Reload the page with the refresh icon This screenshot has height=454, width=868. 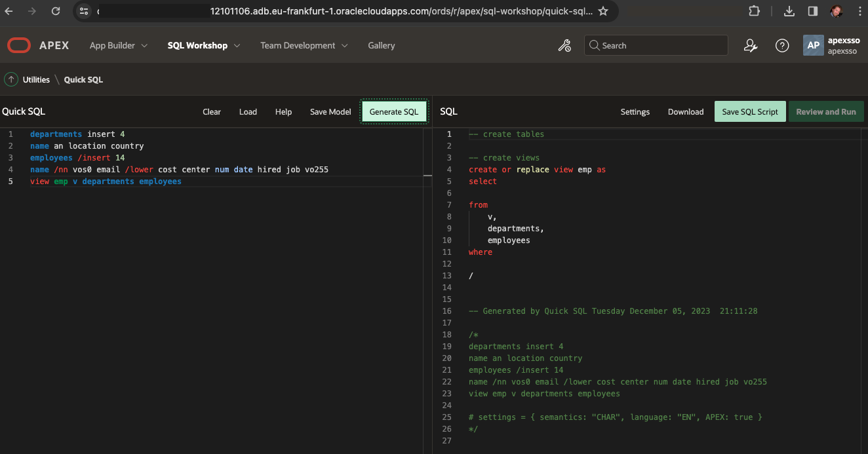click(x=56, y=11)
